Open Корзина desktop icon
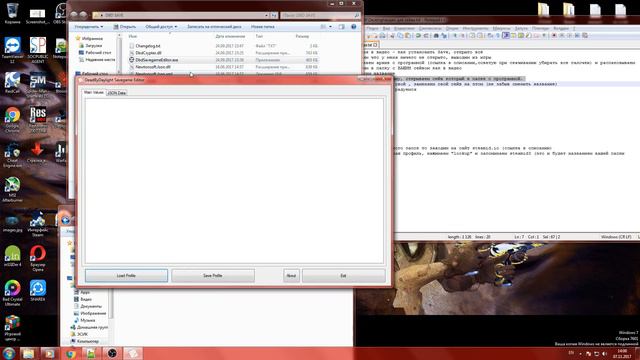This screenshot has height=360, width=640. (x=12, y=13)
